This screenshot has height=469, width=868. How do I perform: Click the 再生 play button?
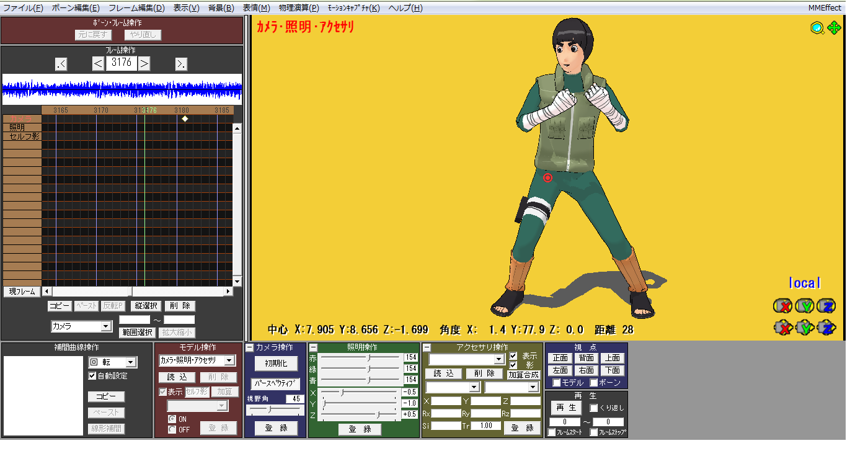[566, 408]
